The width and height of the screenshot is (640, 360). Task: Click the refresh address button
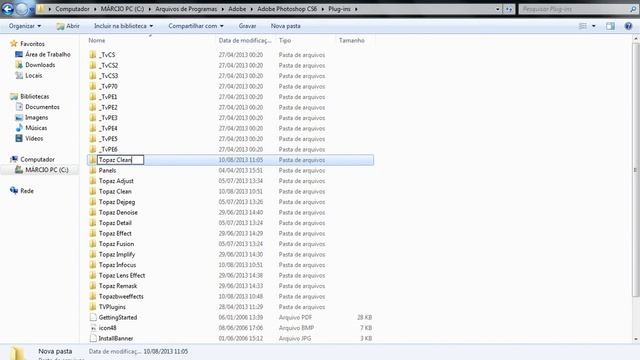tap(509, 9)
